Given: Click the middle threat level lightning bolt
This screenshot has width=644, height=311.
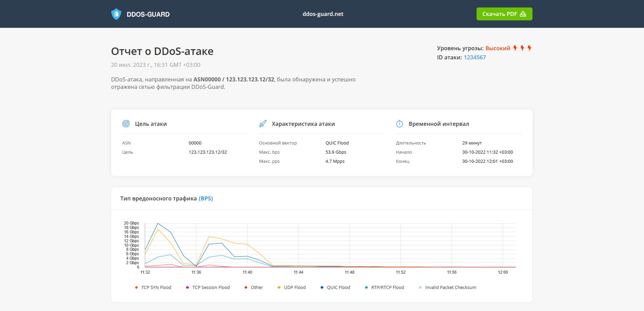Looking at the screenshot, I should click(522, 48).
